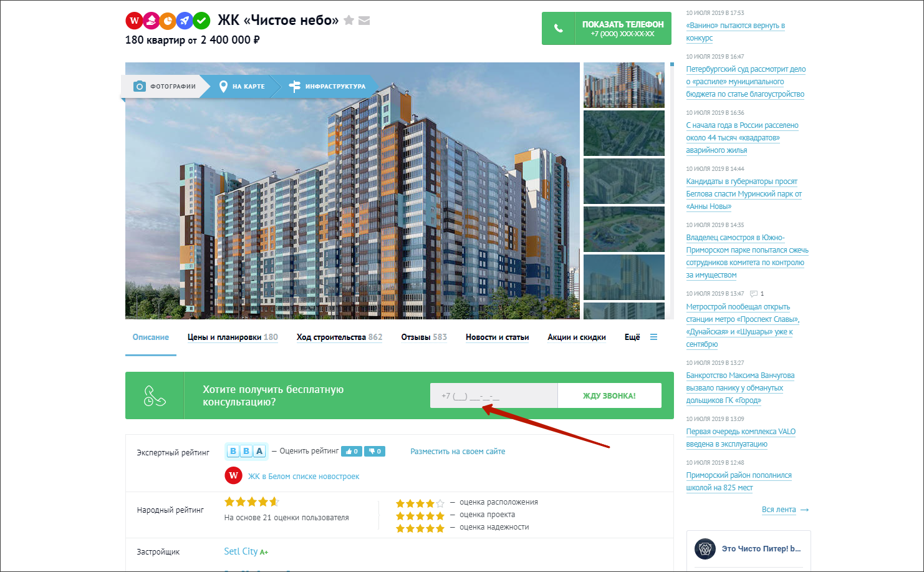The width and height of the screenshot is (924, 572).
Task: Open Вся лента news link
Action: (785, 510)
